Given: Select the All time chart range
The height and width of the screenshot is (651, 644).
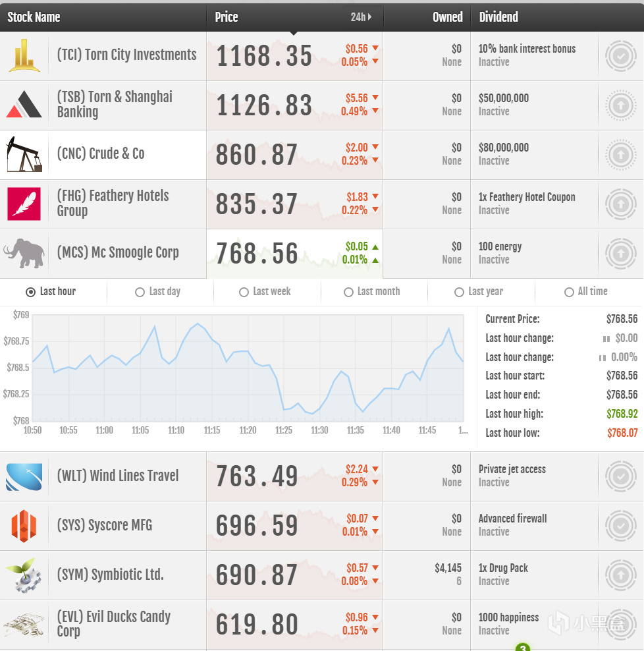Looking at the screenshot, I should (586, 292).
